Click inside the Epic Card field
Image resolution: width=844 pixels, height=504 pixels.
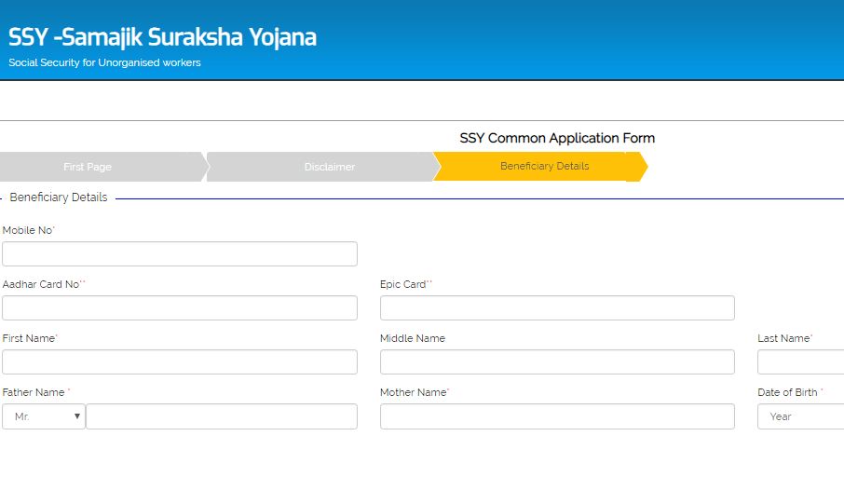557,308
